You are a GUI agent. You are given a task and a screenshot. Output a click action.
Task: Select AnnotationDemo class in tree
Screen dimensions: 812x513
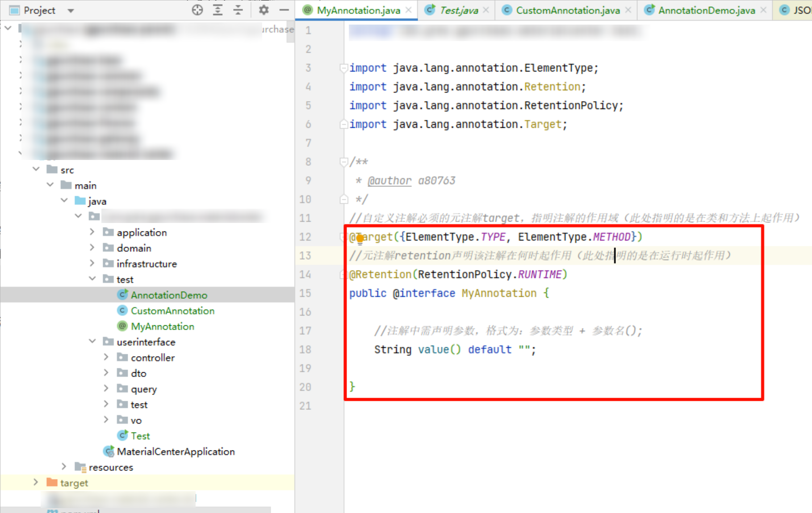[169, 295]
